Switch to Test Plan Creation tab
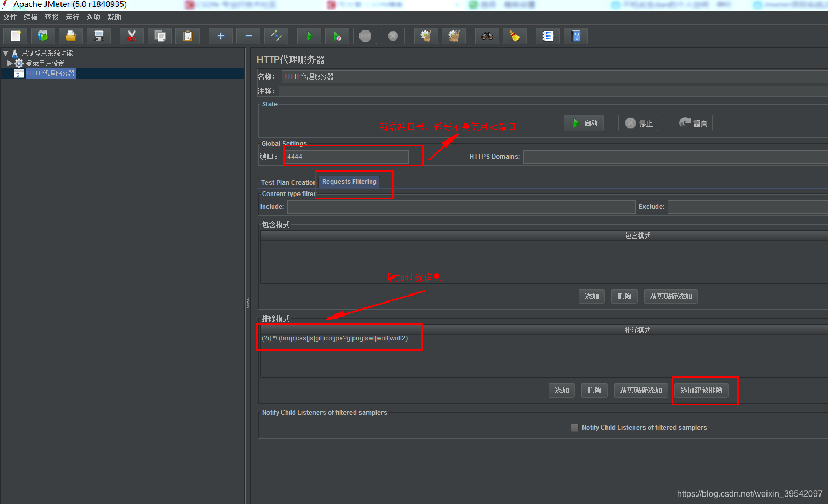828x504 pixels. (x=288, y=183)
